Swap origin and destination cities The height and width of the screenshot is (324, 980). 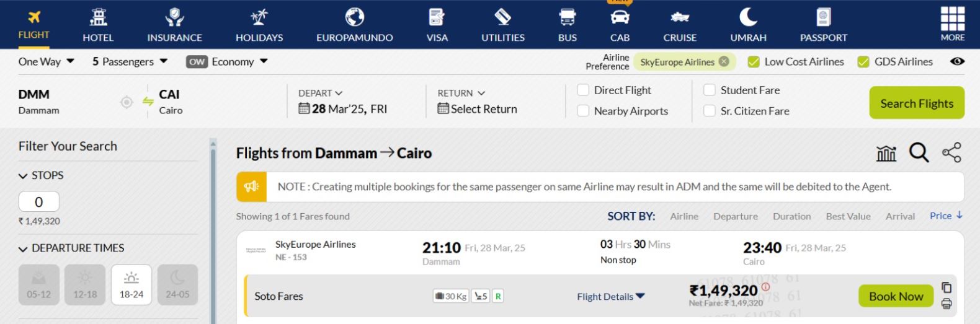coord(148,102)
